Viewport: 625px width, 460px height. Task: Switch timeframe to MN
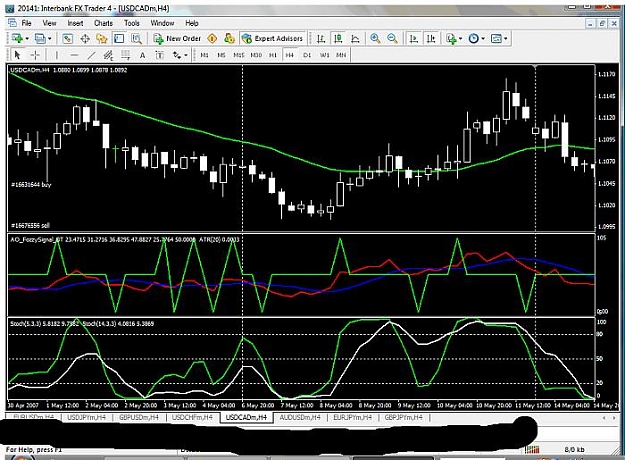point(341,55)
